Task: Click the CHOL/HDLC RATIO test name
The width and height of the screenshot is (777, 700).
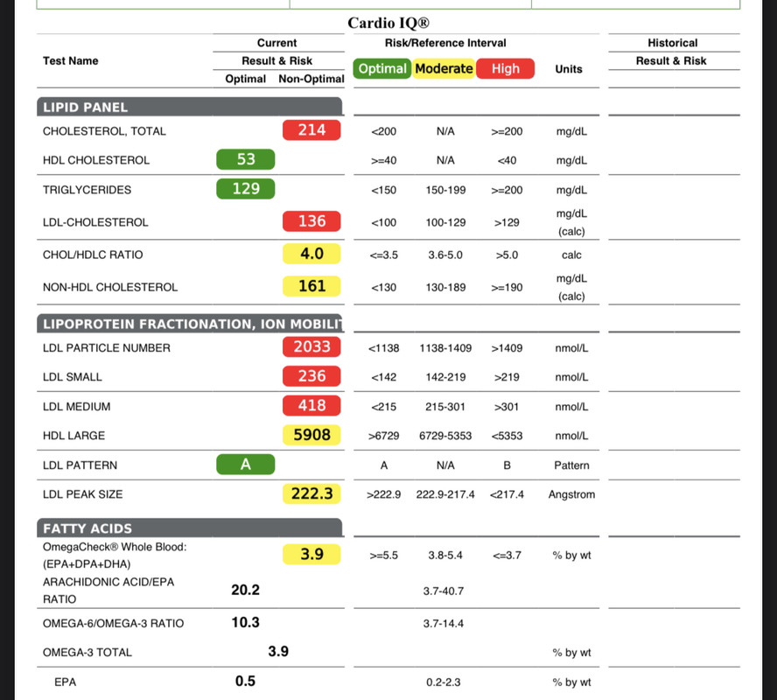Action: tap(93, 255)
